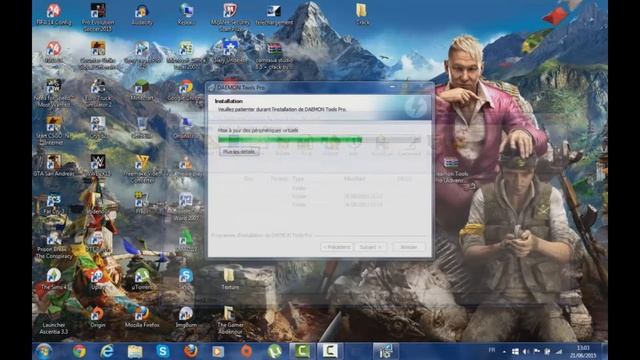Show hidden system tray icons

[x=504, y=351]
